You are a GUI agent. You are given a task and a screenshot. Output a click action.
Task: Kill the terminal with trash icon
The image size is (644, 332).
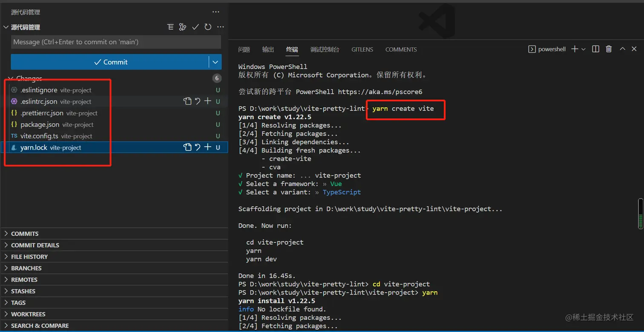(609, 49)
